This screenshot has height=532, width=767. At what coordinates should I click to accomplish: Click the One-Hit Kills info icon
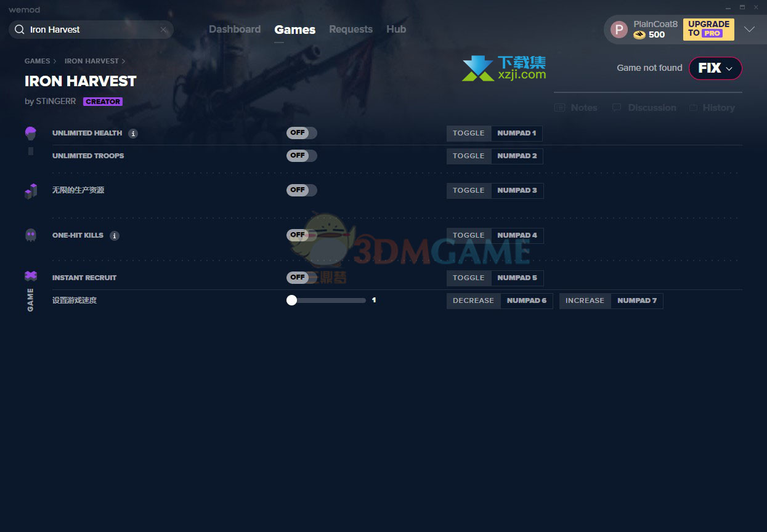[x=115, y=236]
